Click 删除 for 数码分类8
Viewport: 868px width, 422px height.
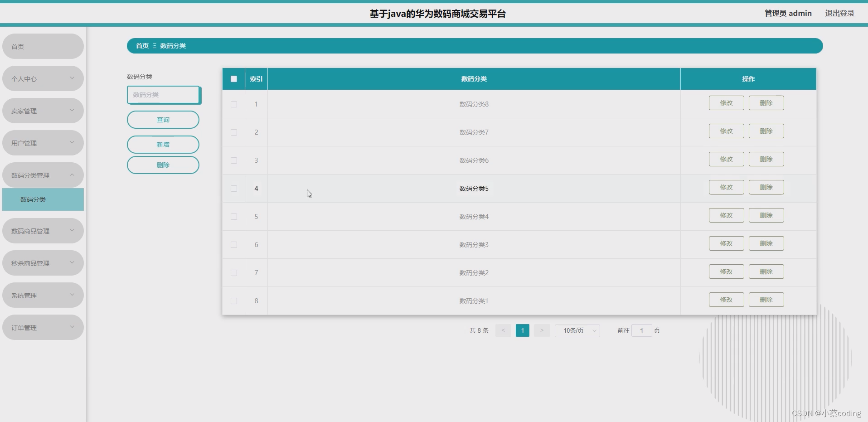click(x=766, y=103)
